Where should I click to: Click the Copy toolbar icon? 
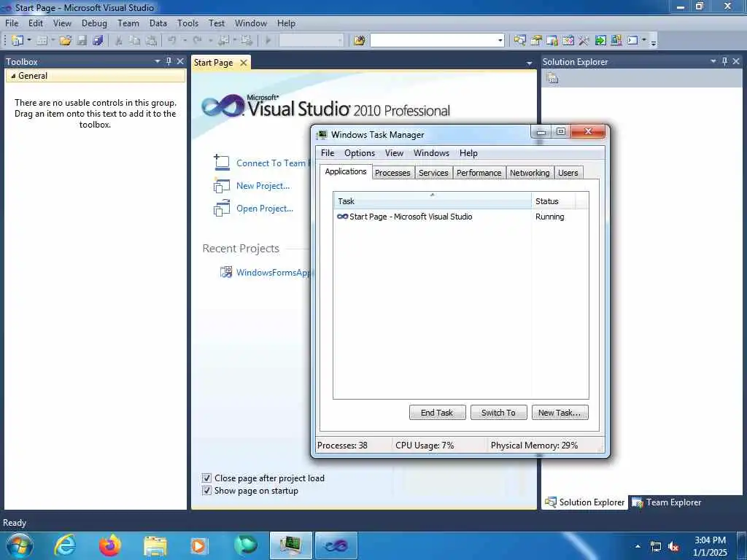tap(135, 41)
